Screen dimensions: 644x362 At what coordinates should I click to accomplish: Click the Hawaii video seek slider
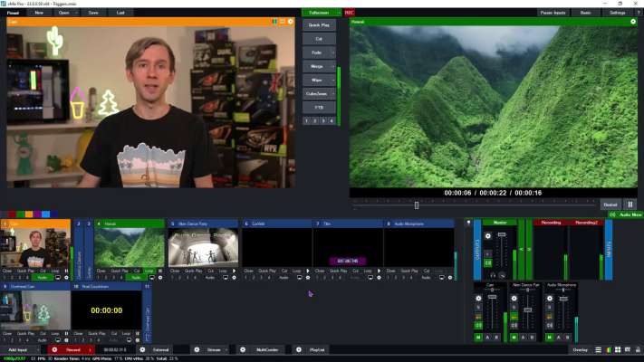[417, 205]
